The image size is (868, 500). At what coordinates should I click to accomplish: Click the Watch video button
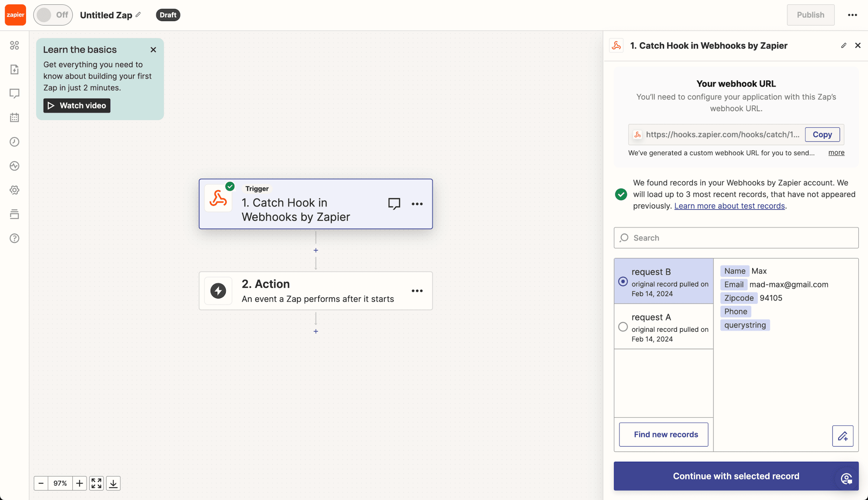77,106
